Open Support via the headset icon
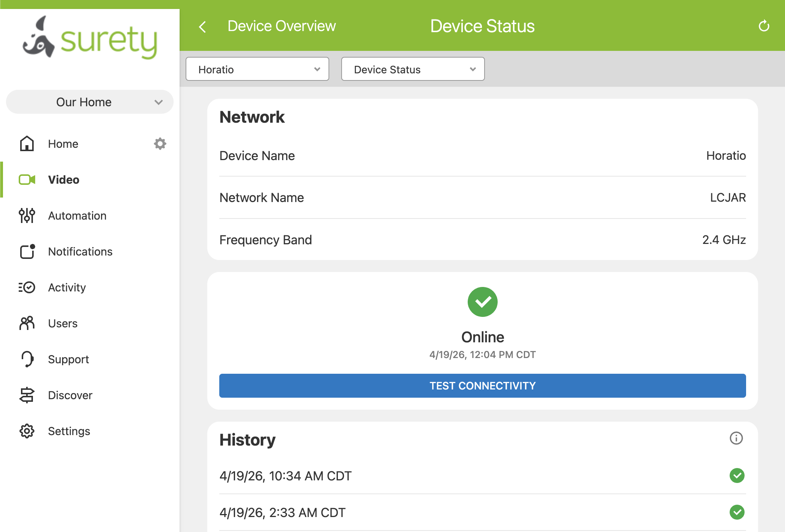Image resolution: width=785 pixels, height=532 pixels. pyautogui.click(x=27, y=359)
